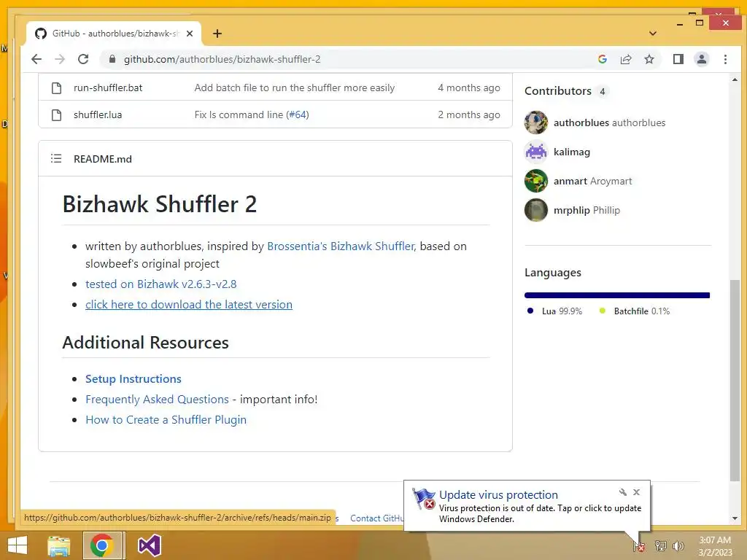Click Update virus protection notification title
The width and height of the screenshot is (747, 560).
498,495
